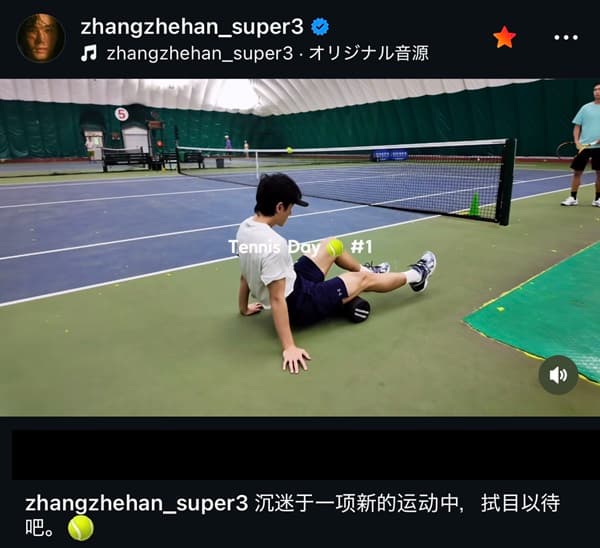
Task: Click the music note icon
Action: point(89,53)
